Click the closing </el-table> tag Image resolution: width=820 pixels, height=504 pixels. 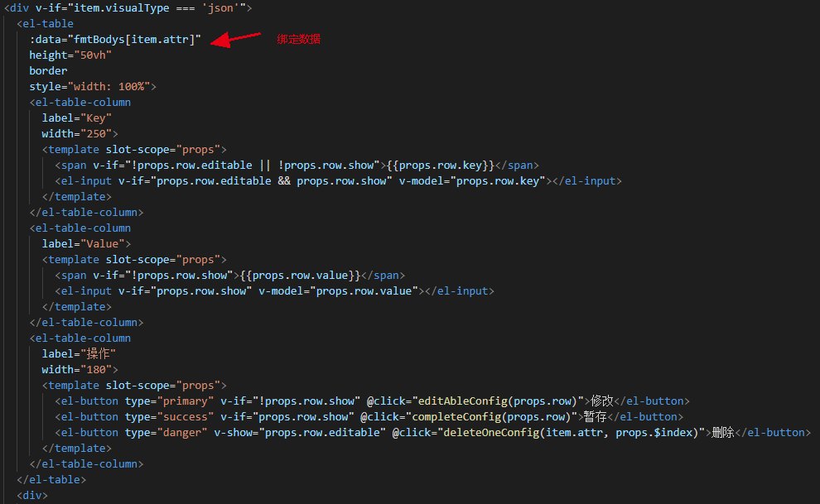[x=51, y=479]
